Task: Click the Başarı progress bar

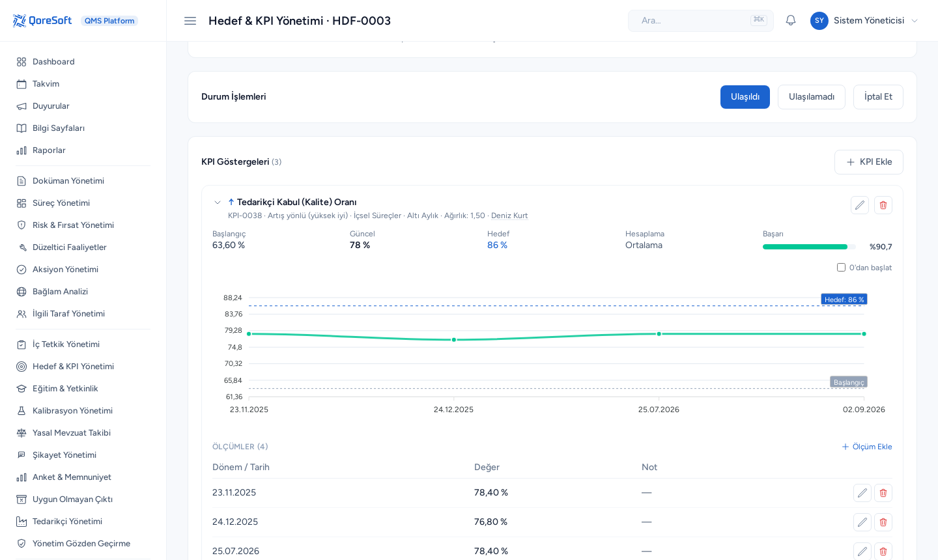Action: click(809, 247)
